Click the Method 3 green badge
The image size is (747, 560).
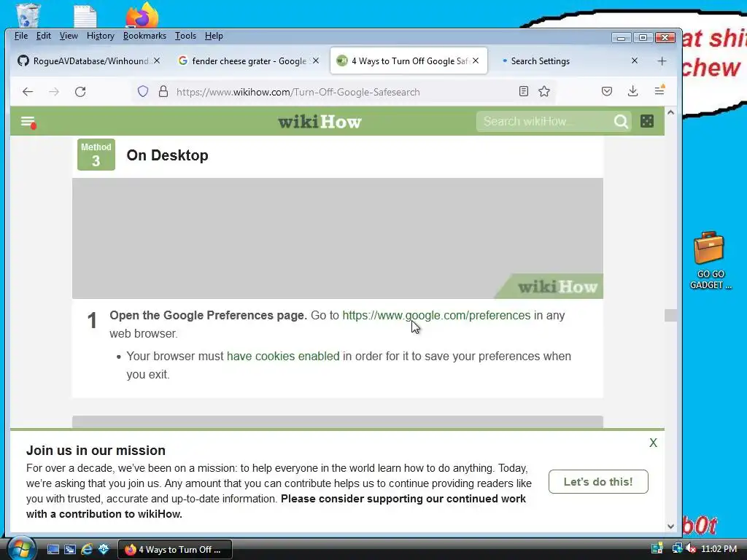click(96, 155)
